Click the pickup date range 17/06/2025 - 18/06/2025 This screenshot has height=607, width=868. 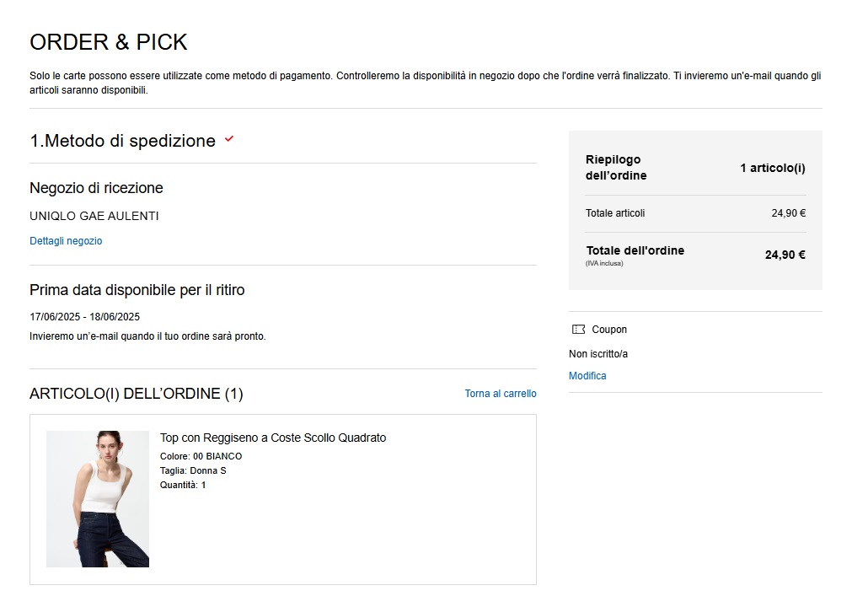pyautogui.click(x=84, y=317)
